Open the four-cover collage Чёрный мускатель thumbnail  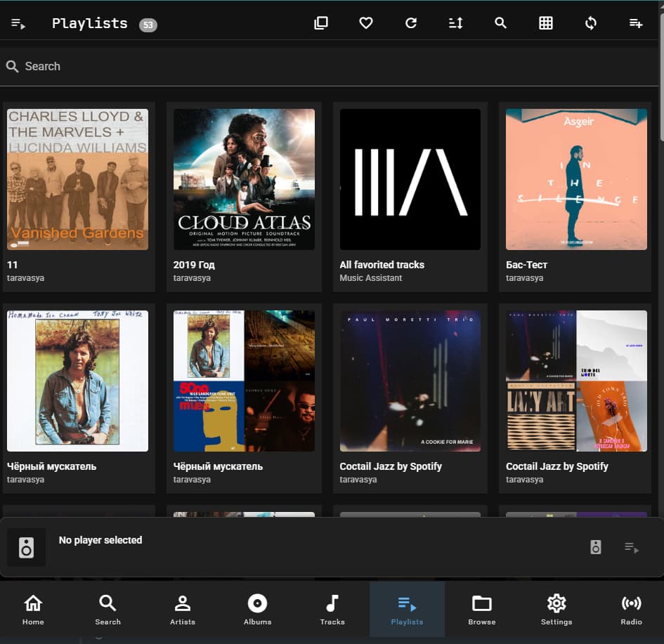pyautogui.click(x=244, y=381)
